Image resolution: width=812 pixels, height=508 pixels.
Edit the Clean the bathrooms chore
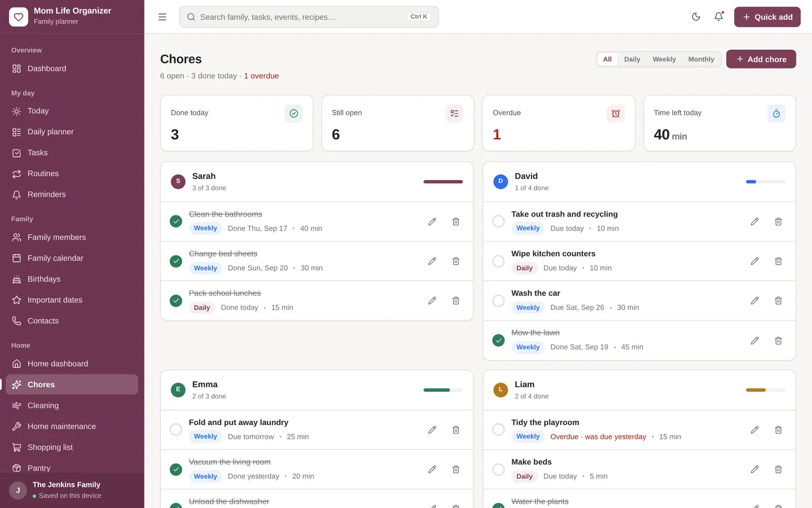432,221
